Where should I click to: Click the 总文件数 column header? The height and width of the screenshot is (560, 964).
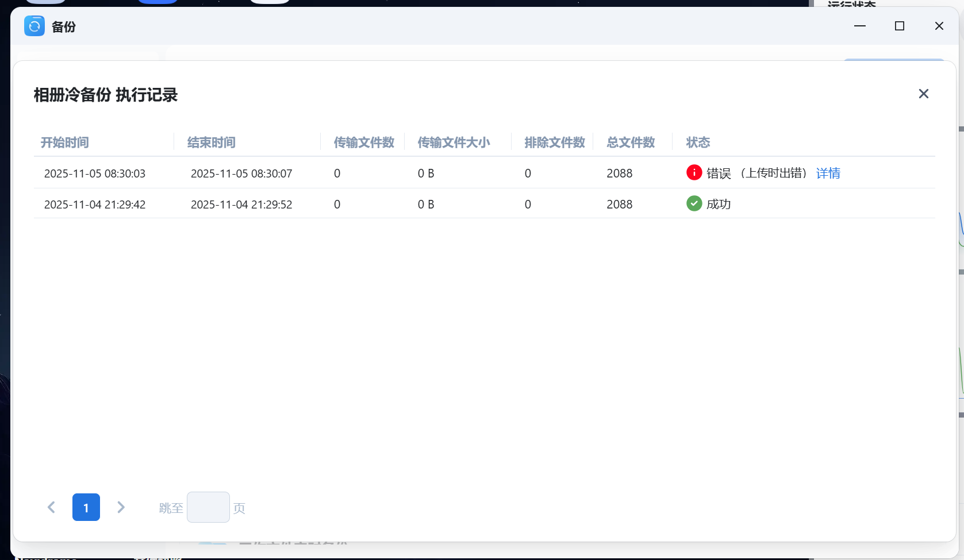(x=630, y=142)
